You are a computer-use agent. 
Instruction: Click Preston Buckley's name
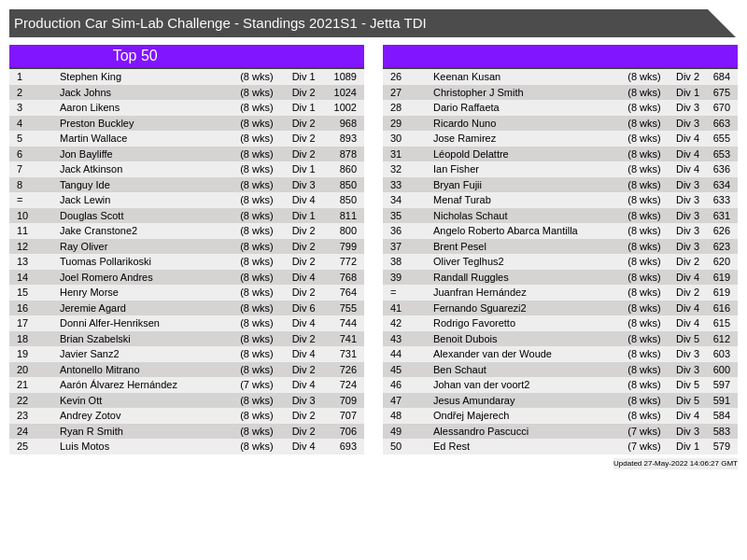(96, 123)
